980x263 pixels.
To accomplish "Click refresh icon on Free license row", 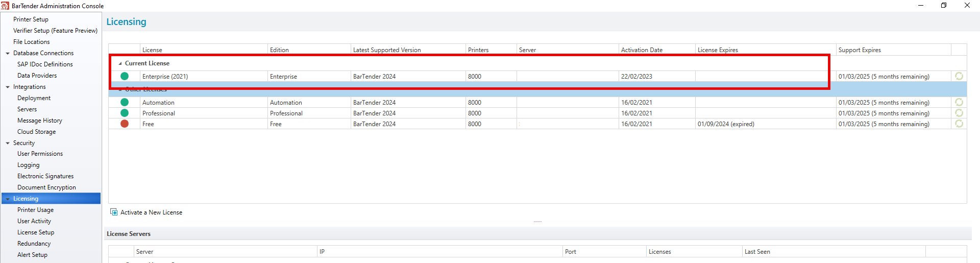I will 959,124.
